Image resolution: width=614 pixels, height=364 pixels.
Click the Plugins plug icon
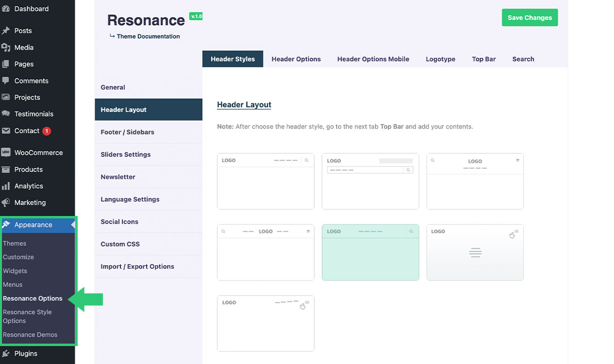tap(6, 353)
